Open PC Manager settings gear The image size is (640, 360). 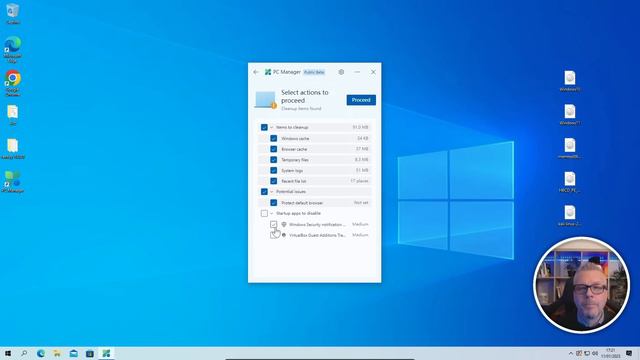point(341,72)
